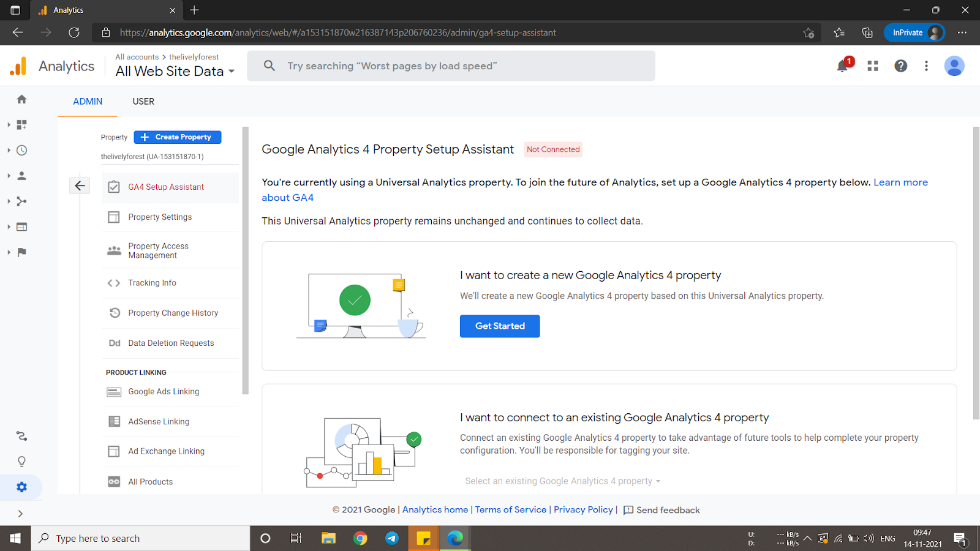Open browser Collections

(867, 32)
